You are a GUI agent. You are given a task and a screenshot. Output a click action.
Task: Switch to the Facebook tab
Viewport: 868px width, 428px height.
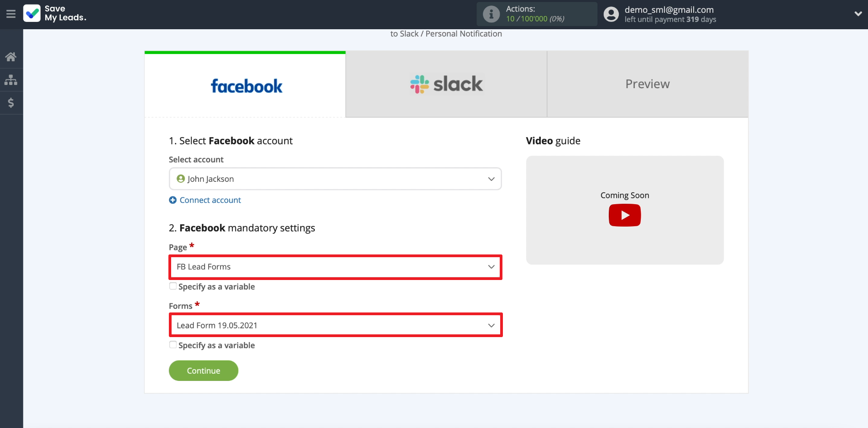pos(245,85)
